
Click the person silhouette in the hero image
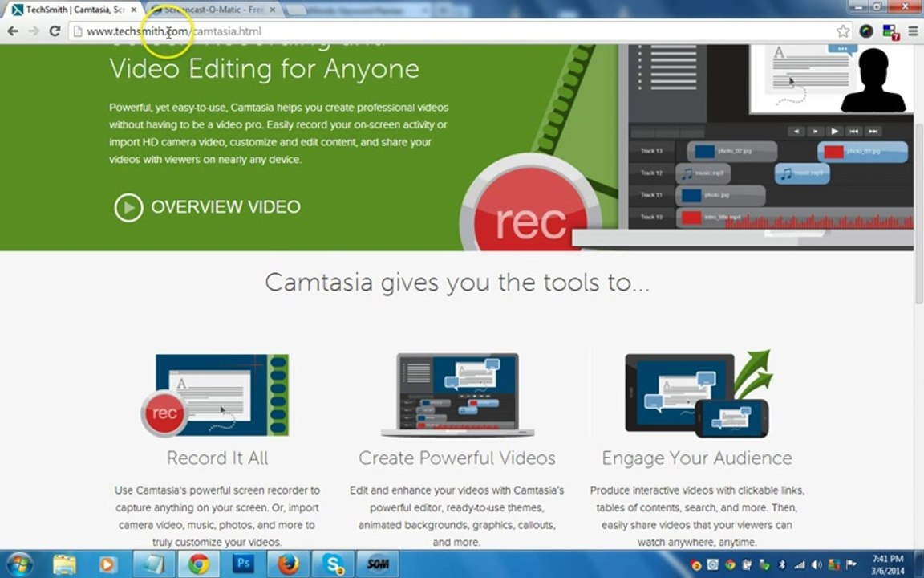[873, 80]
